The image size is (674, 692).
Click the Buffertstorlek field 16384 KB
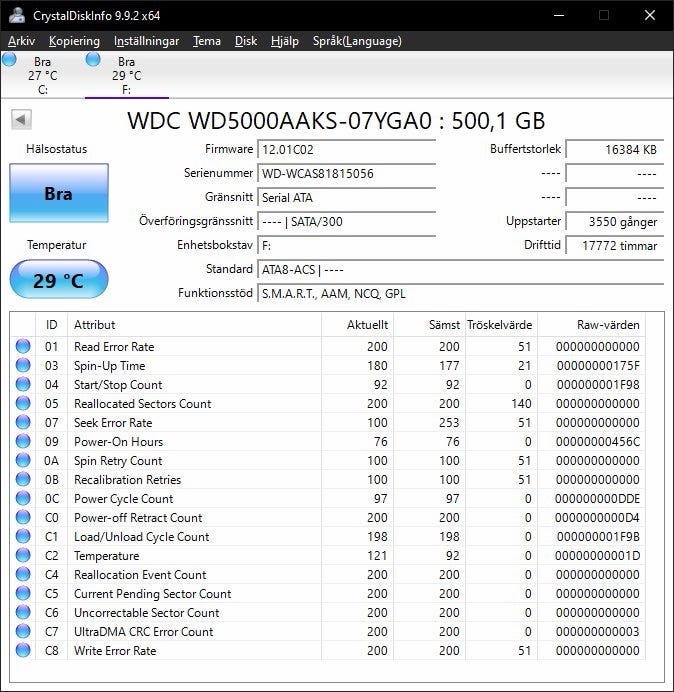pos(614,150)
